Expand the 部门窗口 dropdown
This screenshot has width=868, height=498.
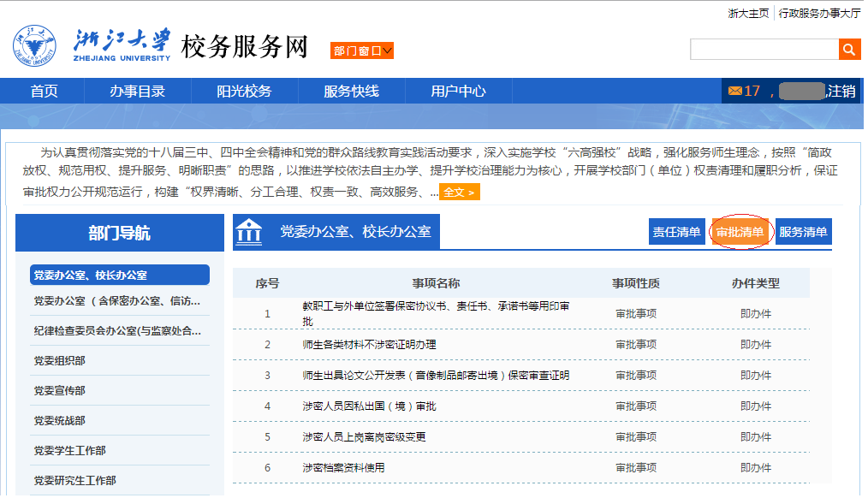coord(361,51)
